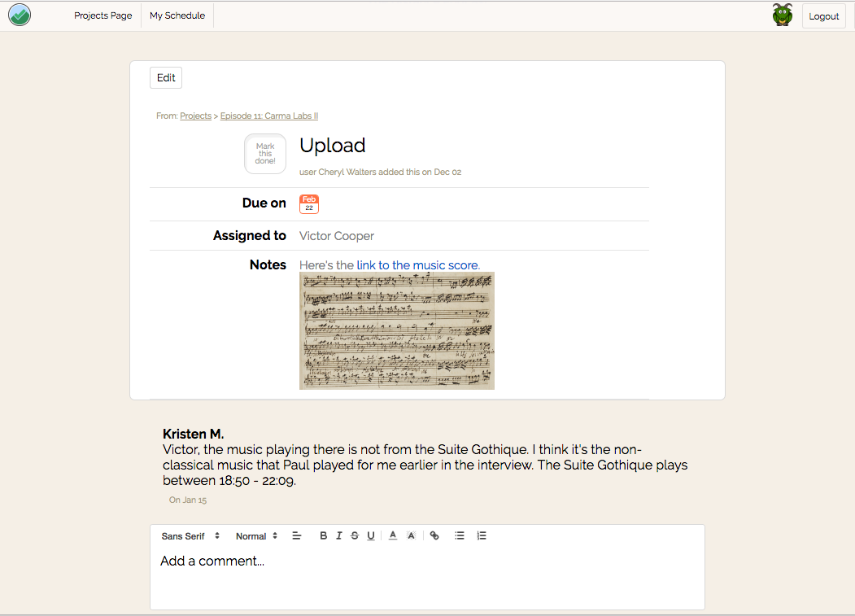Toggle italic formatting

tap(338, 535)
